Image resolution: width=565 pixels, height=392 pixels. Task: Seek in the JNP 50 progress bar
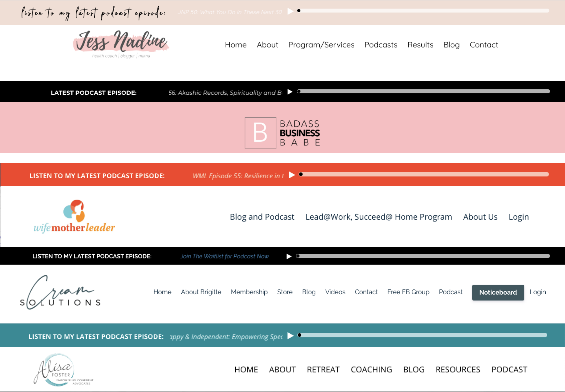[x=423, y=11]
